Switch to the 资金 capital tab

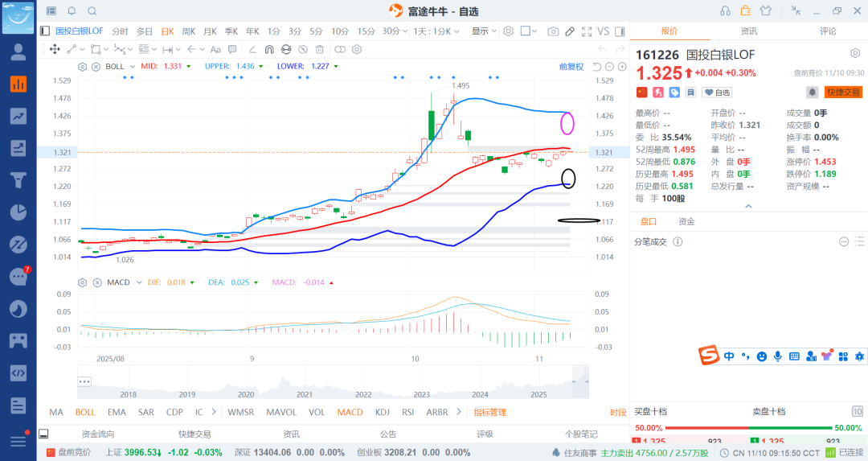click(x=686, y=221)
